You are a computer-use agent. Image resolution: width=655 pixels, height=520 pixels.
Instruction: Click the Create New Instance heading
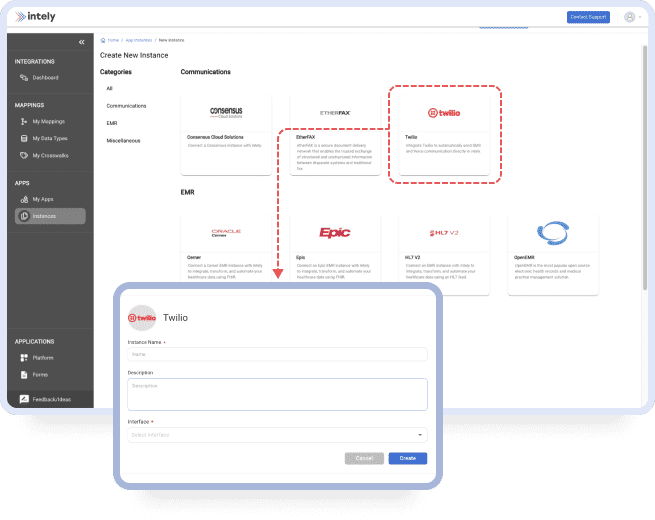[x=134, y=56]
